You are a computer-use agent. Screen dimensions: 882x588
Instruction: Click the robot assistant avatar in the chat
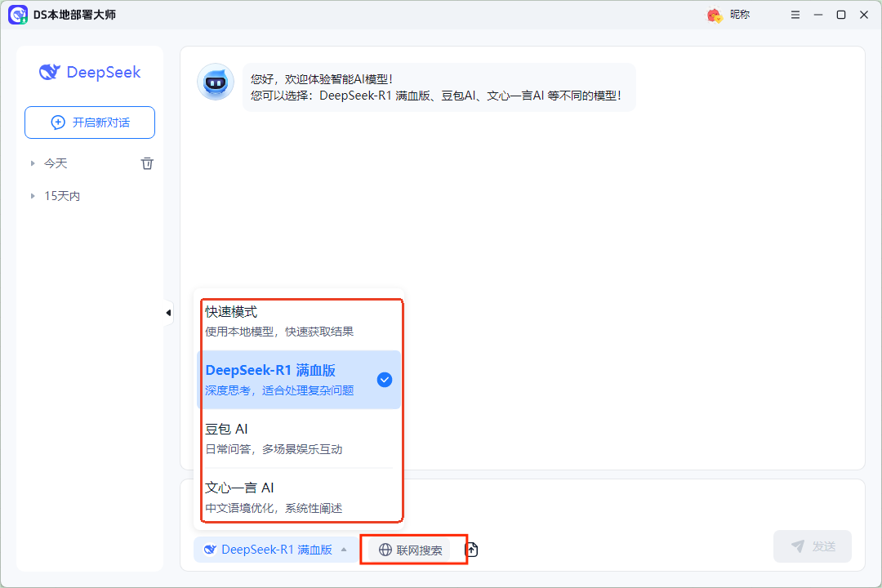tap(216, 82)
